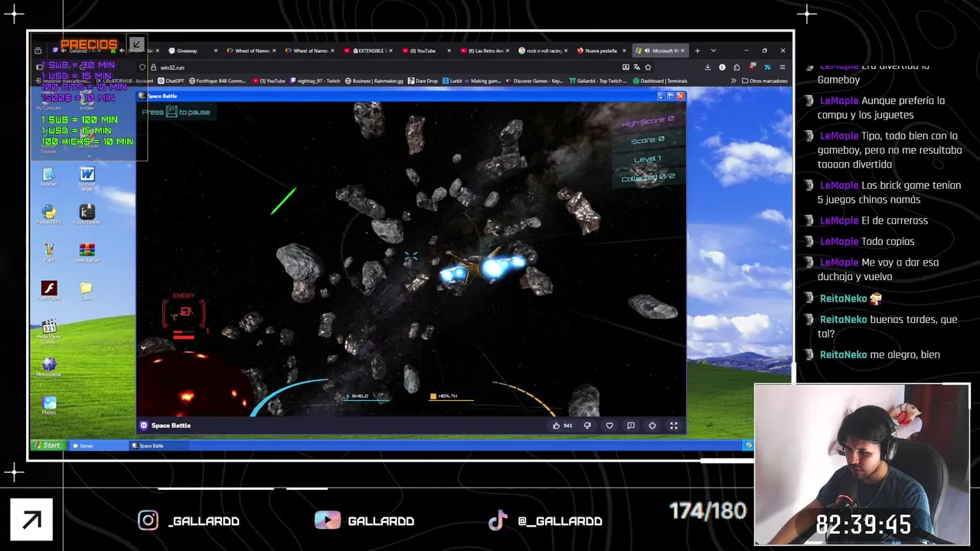Viewport: 980px width, 551px height.
Task: Open the ChatGPT bookmark
Action: (x=171, y=80)
